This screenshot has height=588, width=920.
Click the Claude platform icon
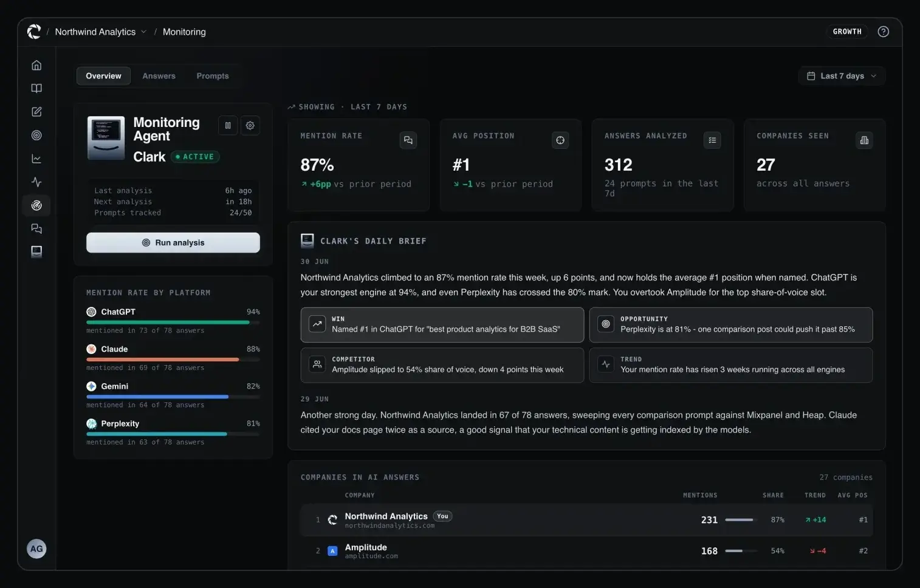tap(91, 349)
